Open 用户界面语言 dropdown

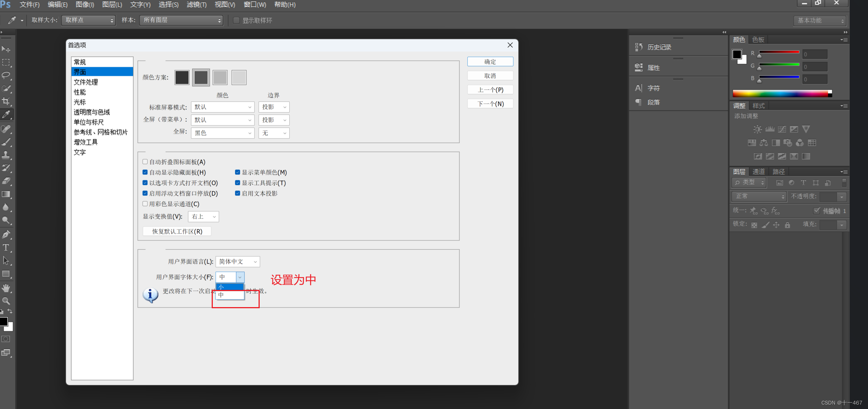(238, 262)
